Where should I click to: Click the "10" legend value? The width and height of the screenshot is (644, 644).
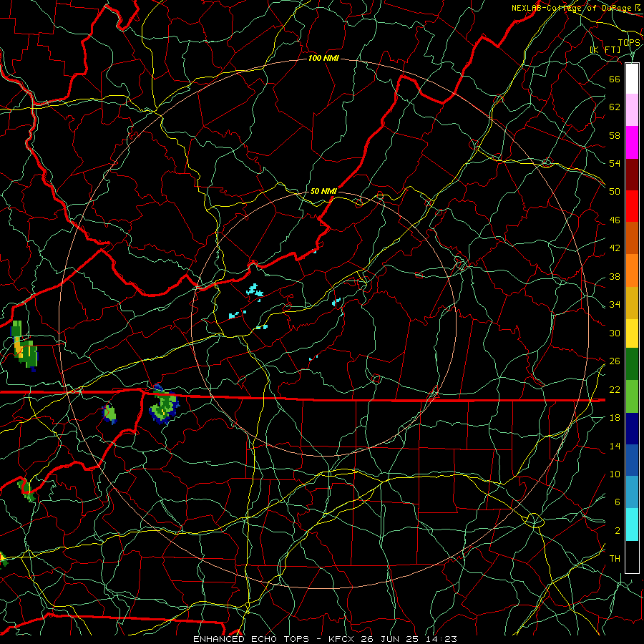click(615, 474)
